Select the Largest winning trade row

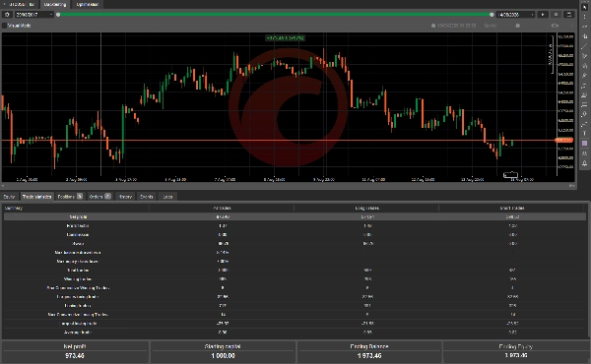click(x=295, y=297)
